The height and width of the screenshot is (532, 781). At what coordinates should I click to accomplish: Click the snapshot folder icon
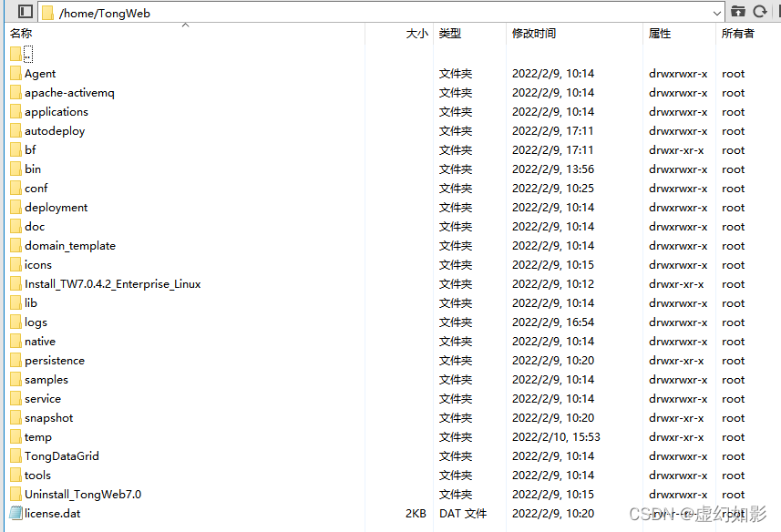point(15,417)
